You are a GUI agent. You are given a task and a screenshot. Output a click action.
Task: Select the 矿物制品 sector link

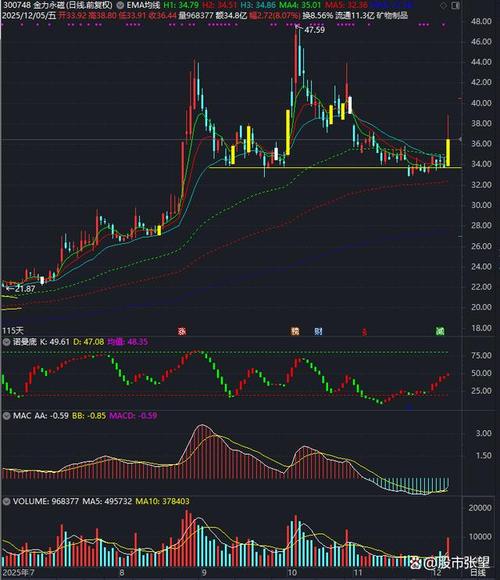pos(392,16)
